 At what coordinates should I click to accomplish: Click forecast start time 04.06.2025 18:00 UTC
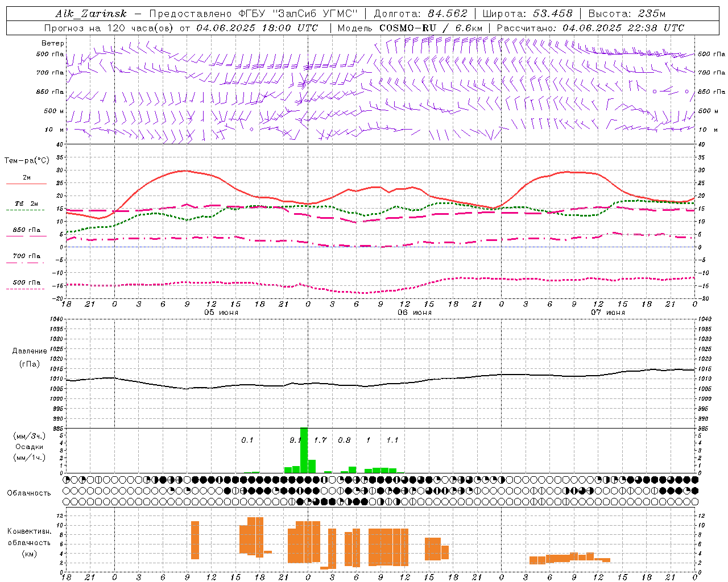257,28
